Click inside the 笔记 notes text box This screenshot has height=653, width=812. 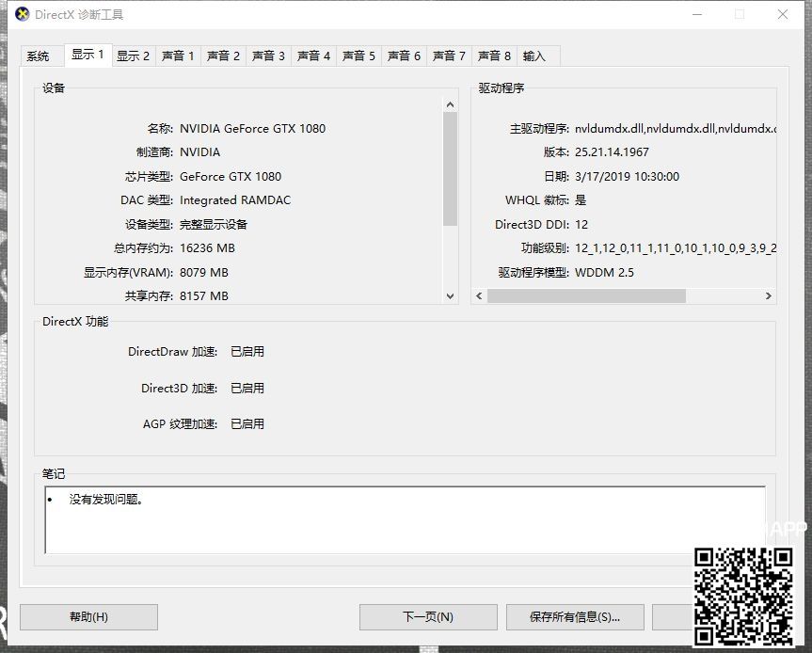tap(405, 522)
